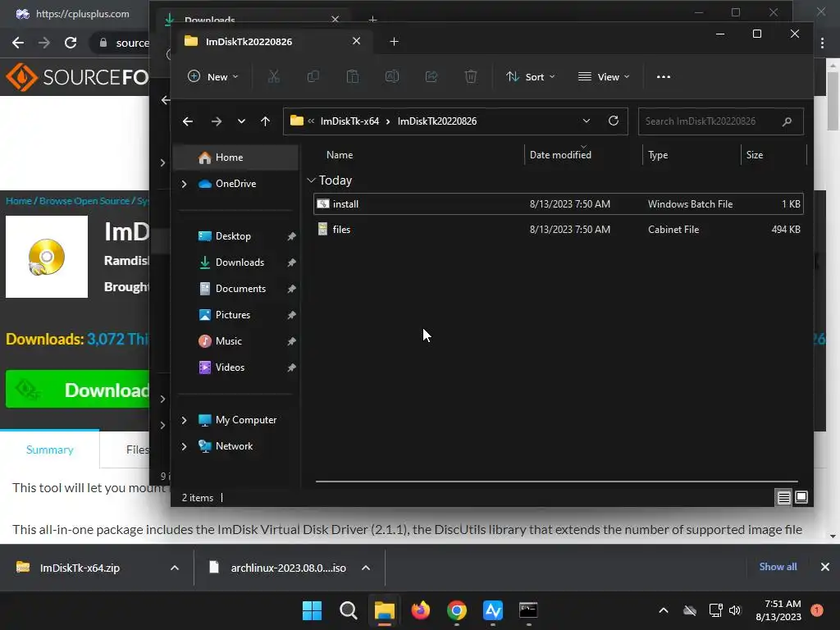This screenshot has height=630, width=840.
Task: Open Pictures in quick access
Action: click(x=232, y=315)
